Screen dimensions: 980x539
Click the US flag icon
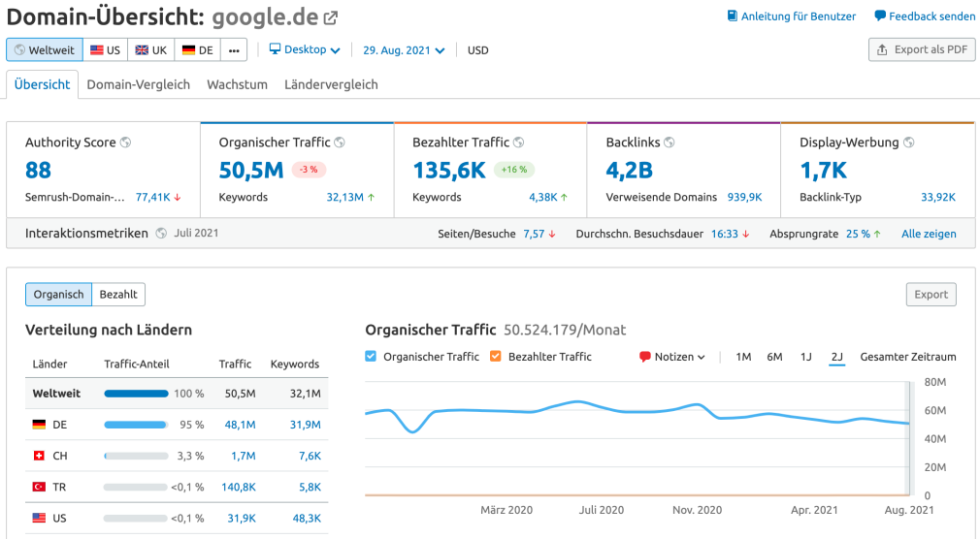[96, 50]
